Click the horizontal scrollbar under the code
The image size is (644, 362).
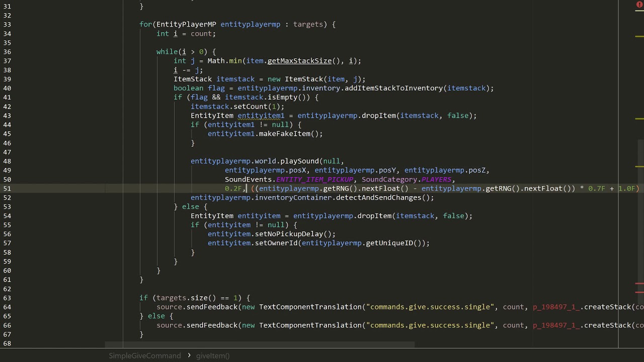click(x=260, y=344)
